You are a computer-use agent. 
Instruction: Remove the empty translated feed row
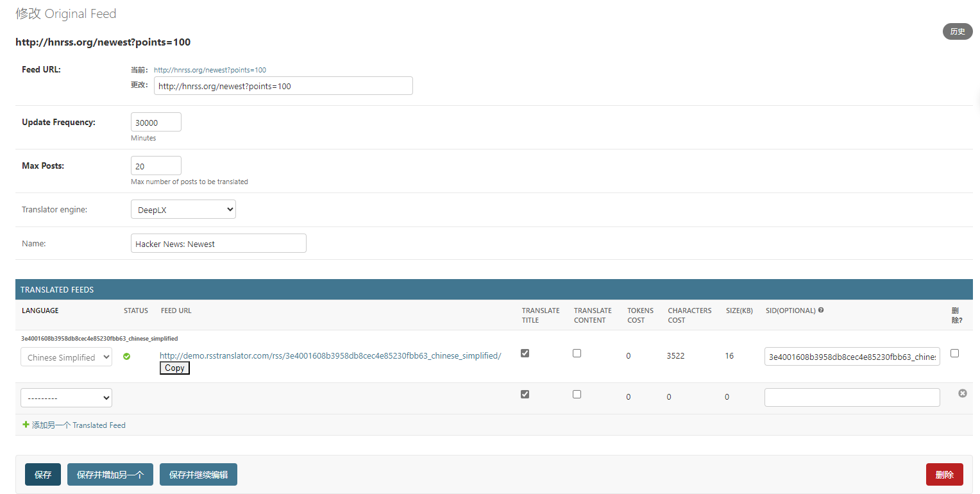pos(962,393)
